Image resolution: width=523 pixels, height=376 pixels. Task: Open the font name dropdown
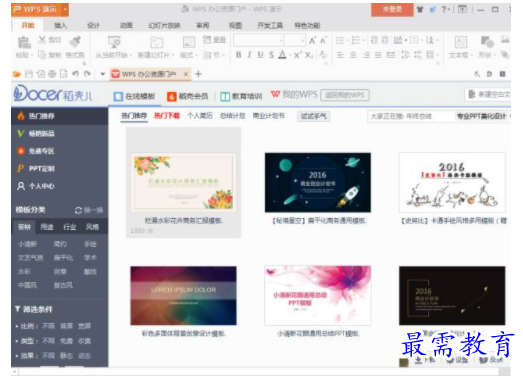281,41
